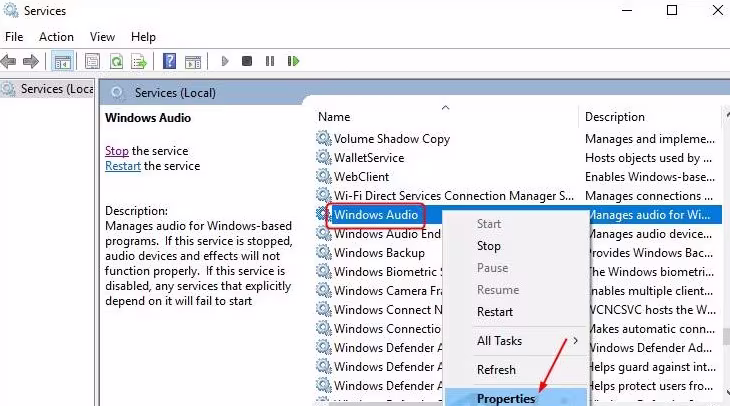This screenshot has width=730, height=406.
Task: Choose Properties in the context menu
Action: click(516, 398)
